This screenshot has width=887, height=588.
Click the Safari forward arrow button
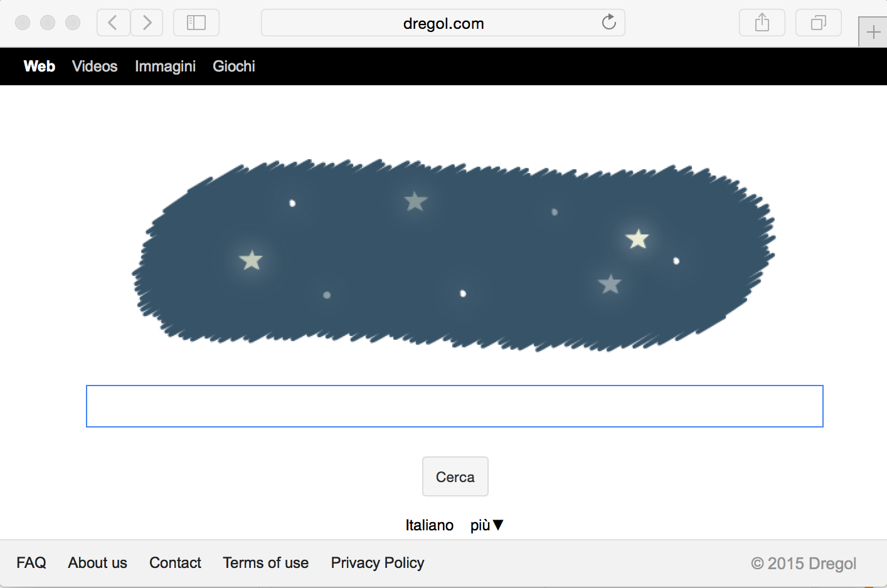click(147, 23)
